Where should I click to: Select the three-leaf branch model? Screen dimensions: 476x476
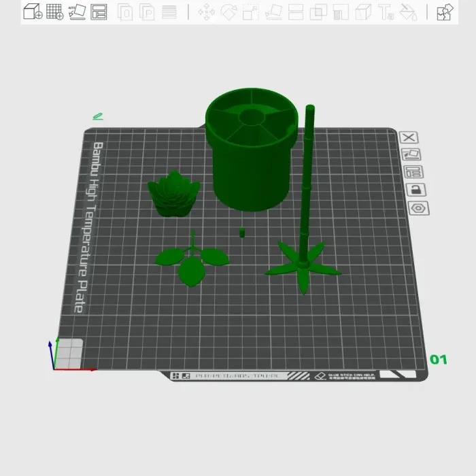[x=192, y=258]
